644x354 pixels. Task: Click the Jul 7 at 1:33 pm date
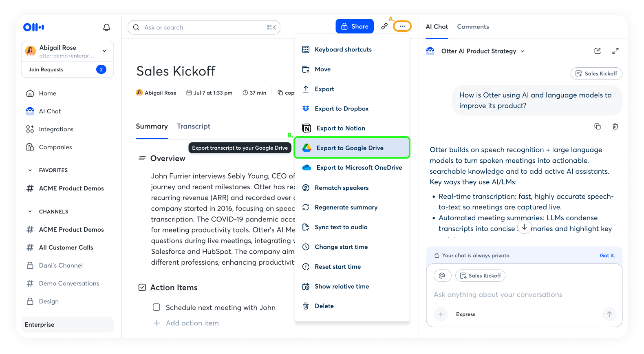pyautogui.click(x=209, y=93)
